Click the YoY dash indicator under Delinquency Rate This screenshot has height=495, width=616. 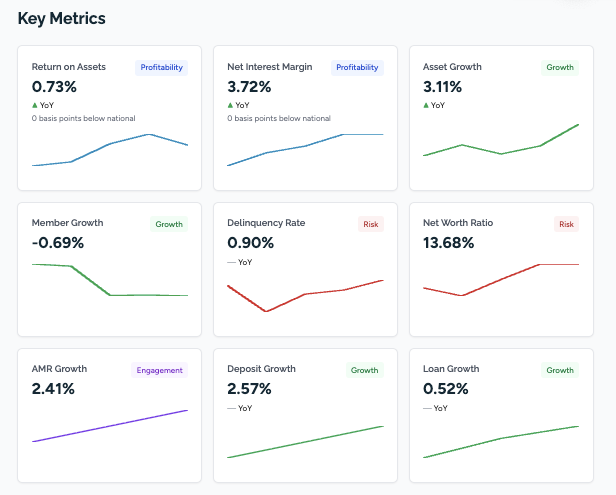pyautogui.click(x=232, y=262)
